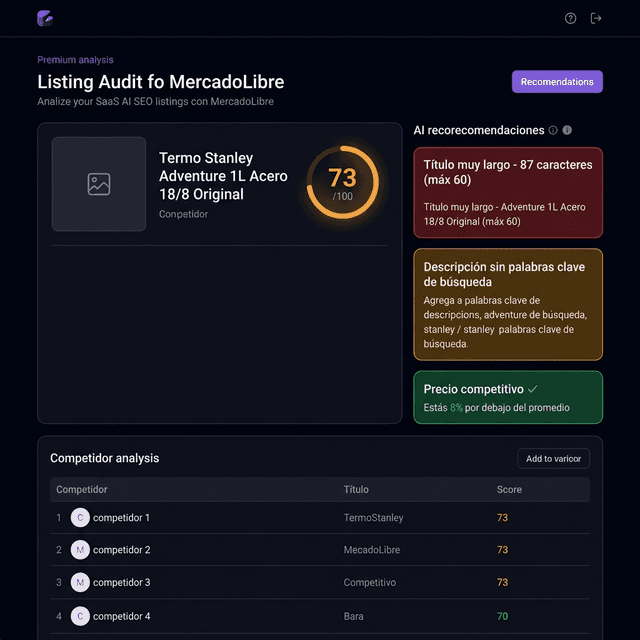This screenshot has width=640, height=640.
Task: Click the checkmark icon next to Precio competitivo
Action: [x=533, y=389]
